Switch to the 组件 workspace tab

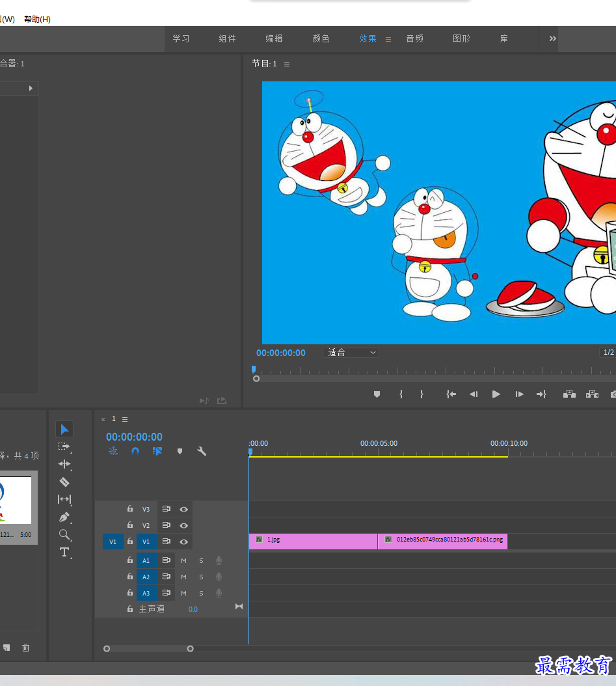coord(227,38)
